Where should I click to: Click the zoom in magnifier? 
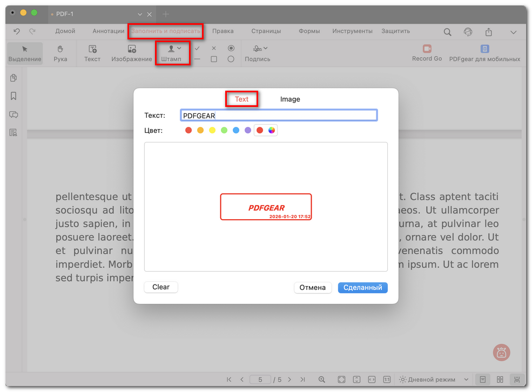click(322, 380)
